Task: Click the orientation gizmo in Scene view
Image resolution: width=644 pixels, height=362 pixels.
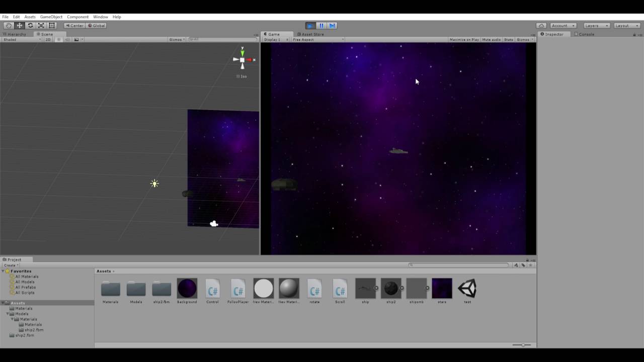Action: point(243,59)
